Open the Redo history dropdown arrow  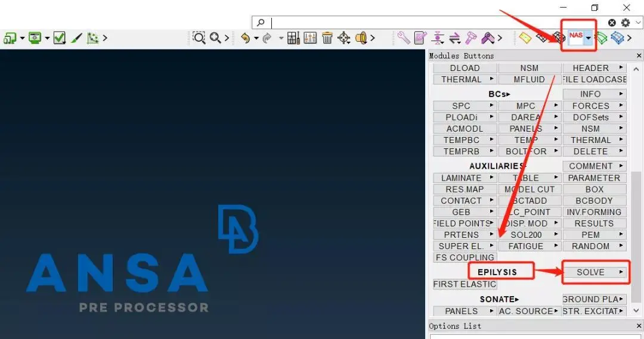281,38
